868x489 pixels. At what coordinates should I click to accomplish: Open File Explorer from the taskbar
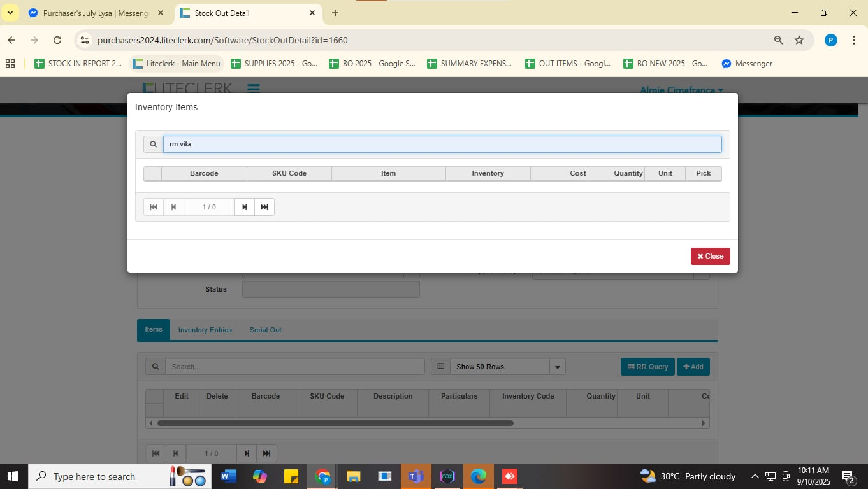pos(353,476)
